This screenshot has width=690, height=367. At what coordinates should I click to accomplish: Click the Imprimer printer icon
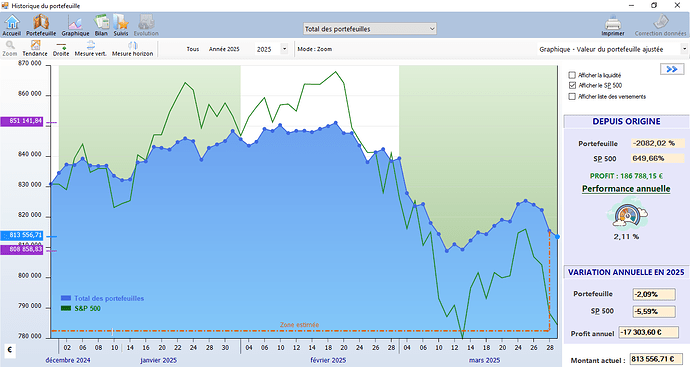pyautogui.click(x=613, y=25)
